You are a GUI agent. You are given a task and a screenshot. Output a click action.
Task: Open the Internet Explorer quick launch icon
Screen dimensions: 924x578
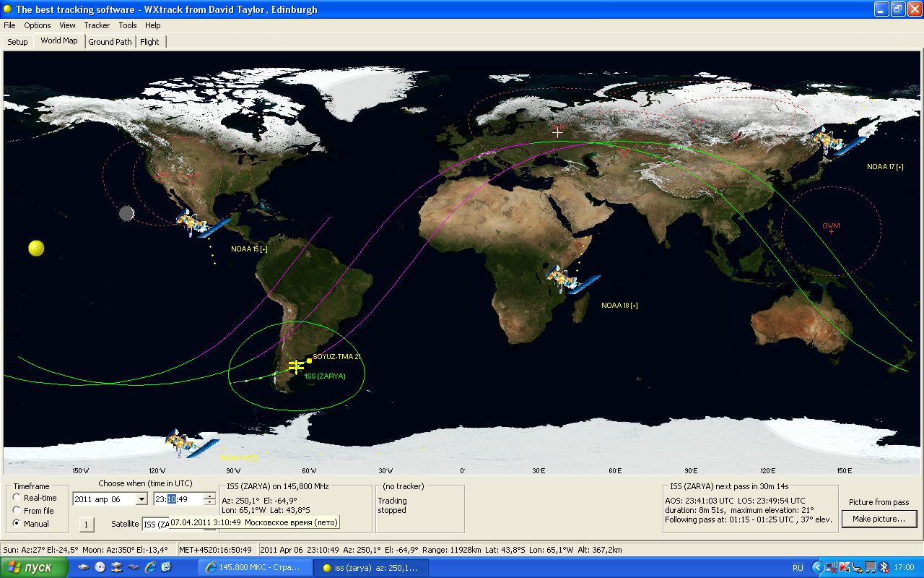point(150,567)
